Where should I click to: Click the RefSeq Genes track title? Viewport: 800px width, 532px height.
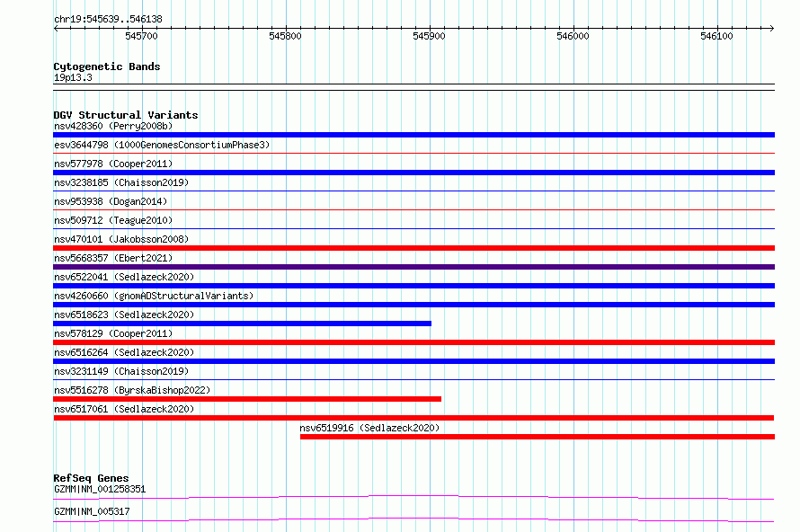(x=91, y=478)
